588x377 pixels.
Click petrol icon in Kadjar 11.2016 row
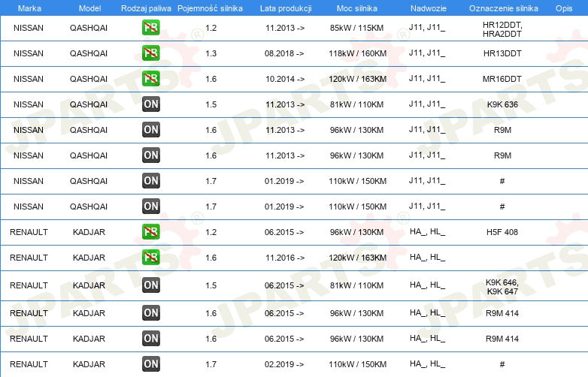pos(150,257)
